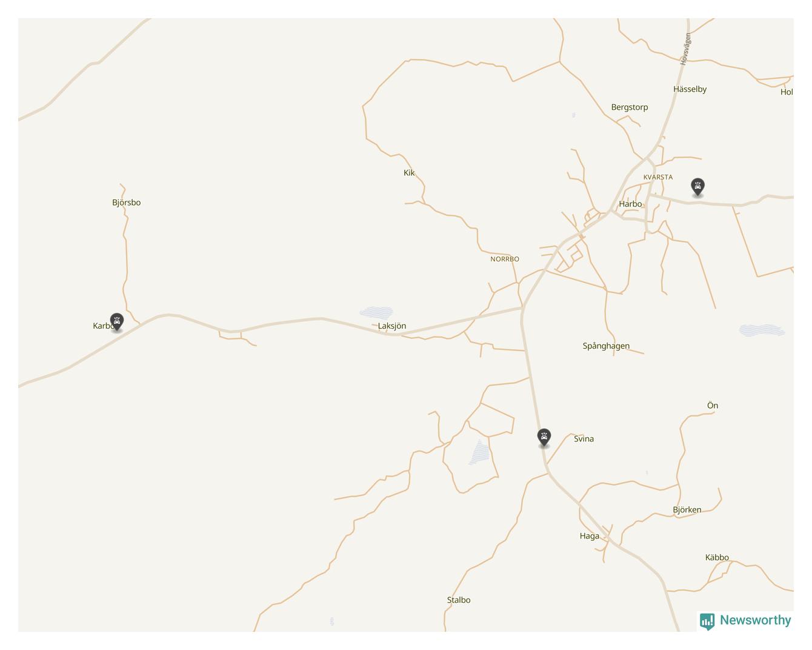Click the Björsbo place label
Image resolution: width=812 pixels, height=650 pixels.
126,203
